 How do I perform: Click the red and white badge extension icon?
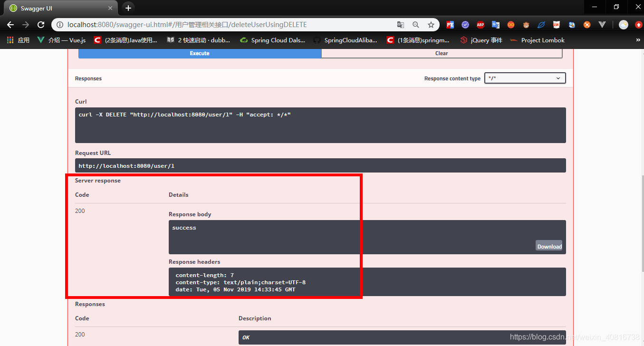(557, 25)
